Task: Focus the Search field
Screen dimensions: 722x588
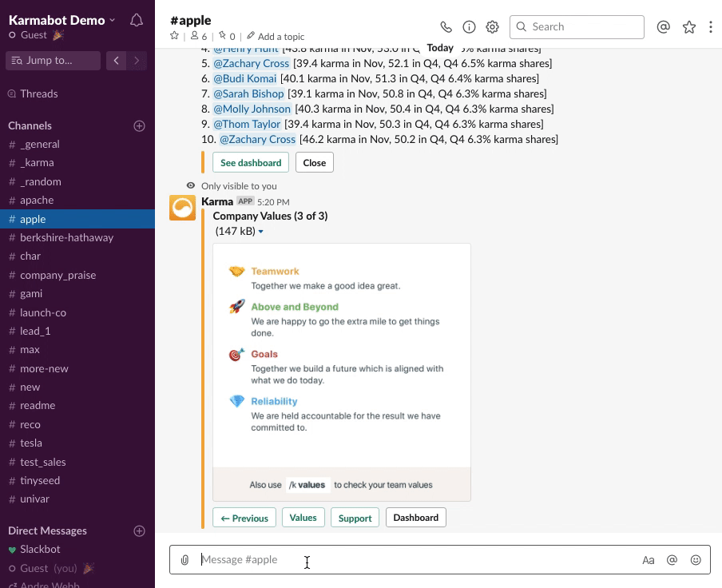Action: [x=577, y=26]
